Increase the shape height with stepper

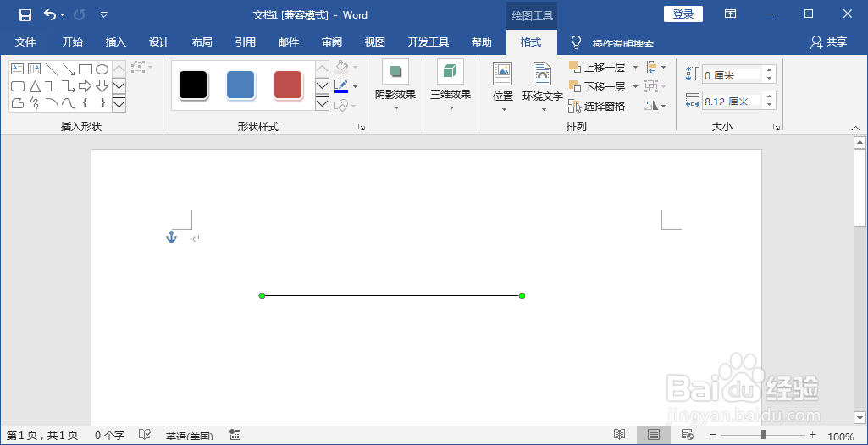pos(770,69)
